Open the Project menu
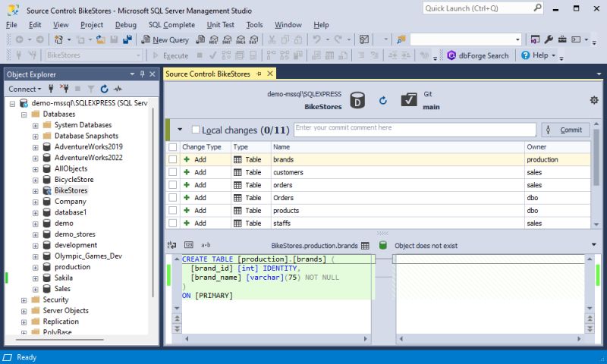Viewport: 607px width, 364px height. pyautogui.click(x=92, y=25)
